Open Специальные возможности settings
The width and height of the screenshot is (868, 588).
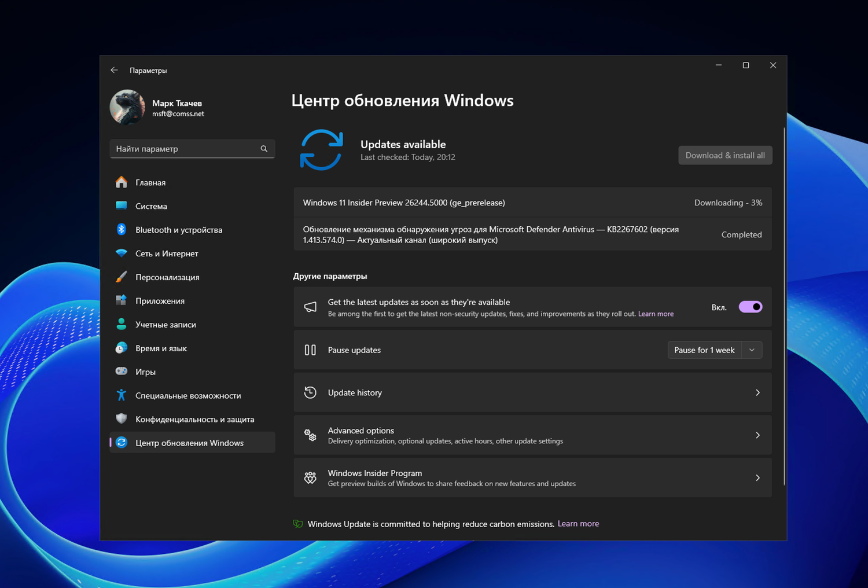pyautogui.click(x=188, y=395)
